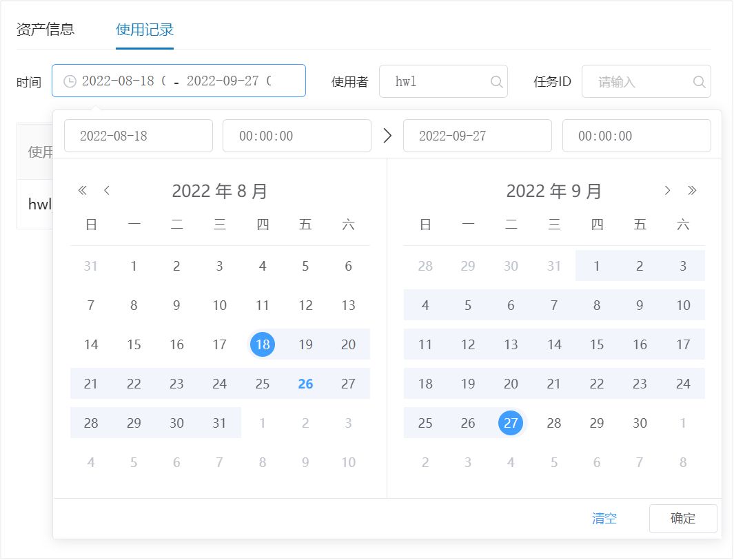
Task: Open the 使用记录 tab
Action: 145,30
